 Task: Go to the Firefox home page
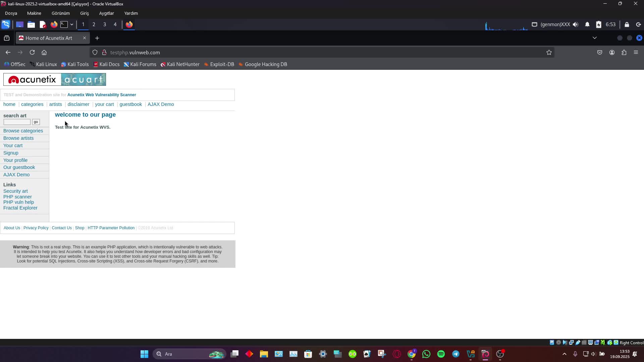pos(44,52)
